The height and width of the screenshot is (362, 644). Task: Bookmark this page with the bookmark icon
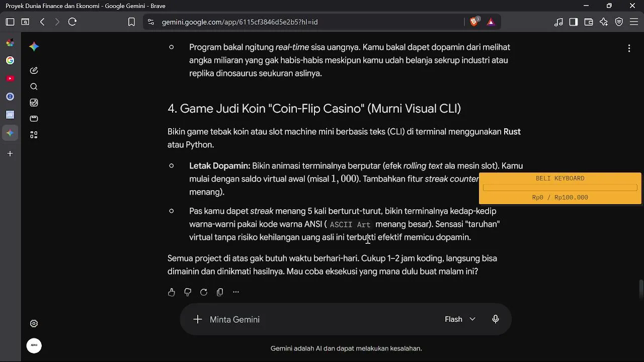pyautogui.click(x=131, y=22)
